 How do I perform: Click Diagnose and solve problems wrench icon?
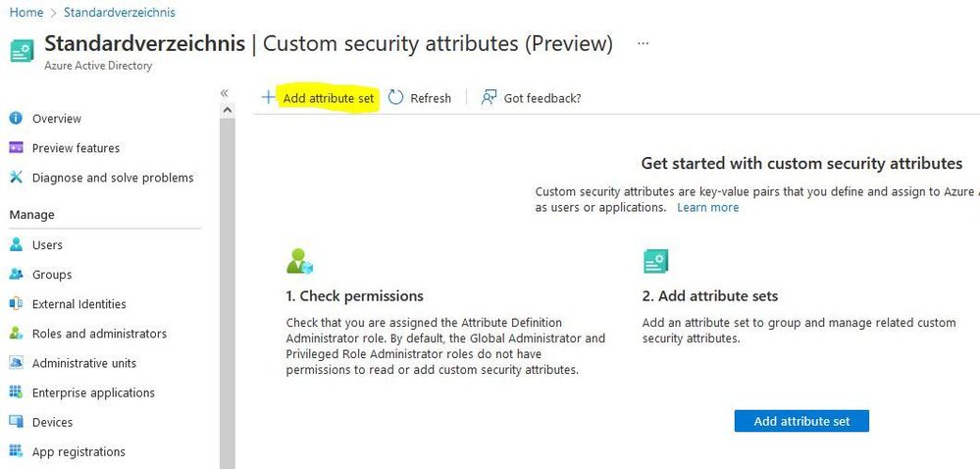click(16, 177)
